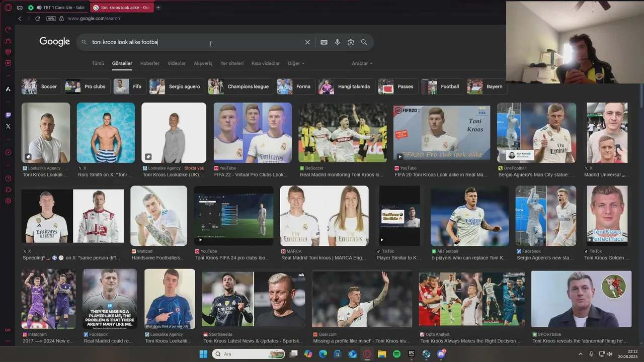644x362 pixels.
Task: Mute the TRT 1 tab audio icon
Action: tap(39, 8)
